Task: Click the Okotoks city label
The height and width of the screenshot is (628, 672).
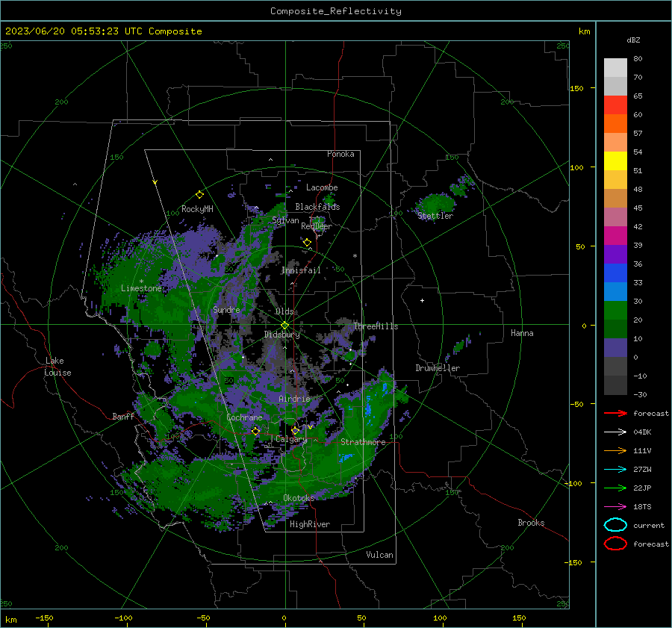Action: click(299, 498)
